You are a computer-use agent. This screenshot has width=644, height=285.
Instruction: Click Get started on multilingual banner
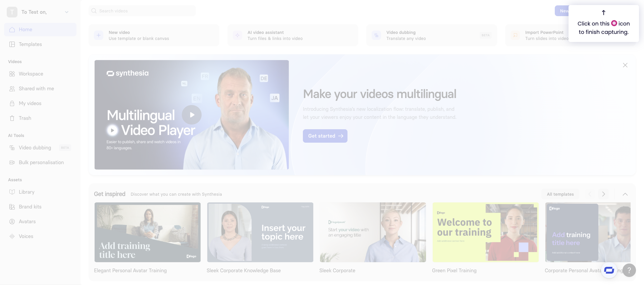point(325,136)
